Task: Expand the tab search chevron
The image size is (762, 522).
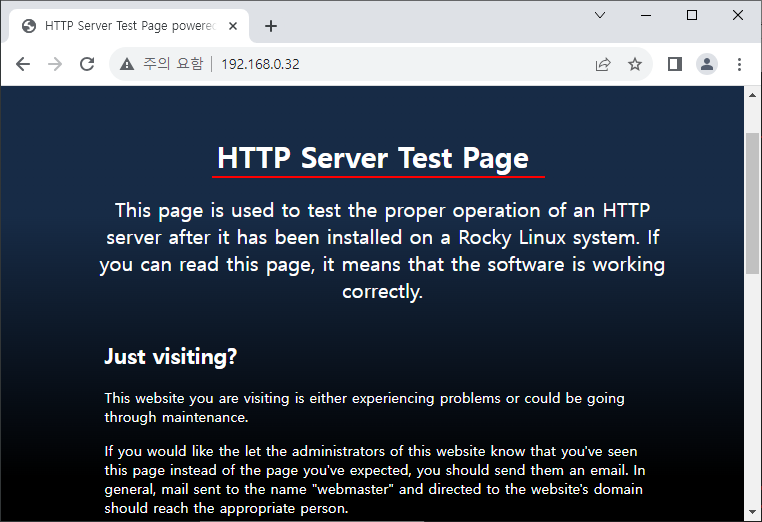Action: tap(600, 15)
